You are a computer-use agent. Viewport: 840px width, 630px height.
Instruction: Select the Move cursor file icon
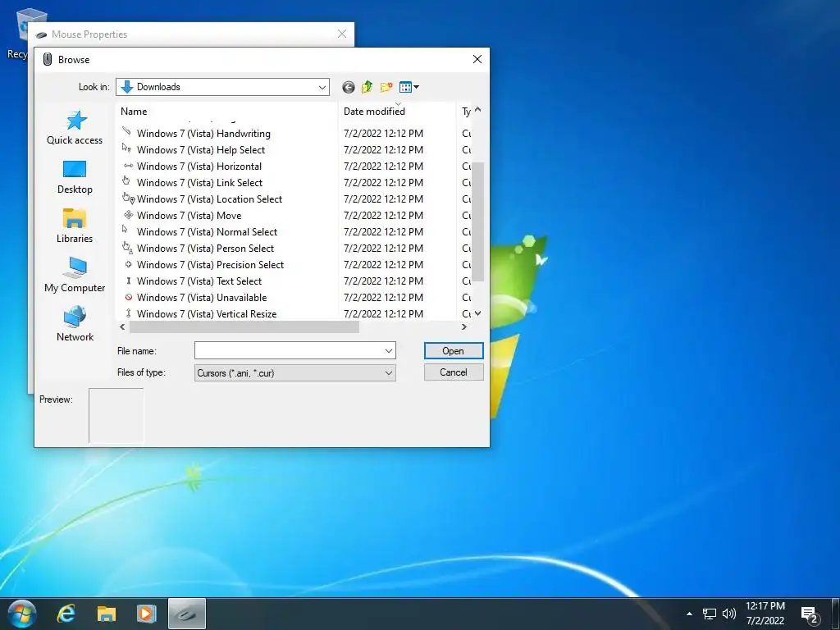coord(127,215)
